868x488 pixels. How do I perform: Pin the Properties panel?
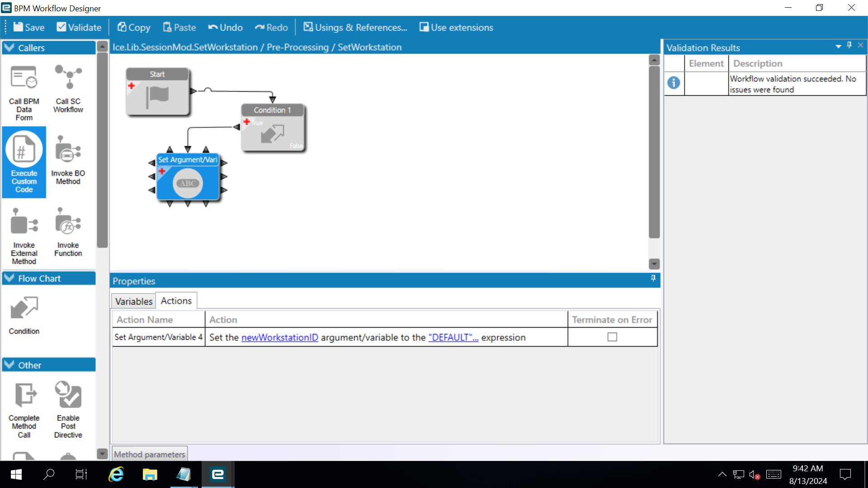coord(653,278)
